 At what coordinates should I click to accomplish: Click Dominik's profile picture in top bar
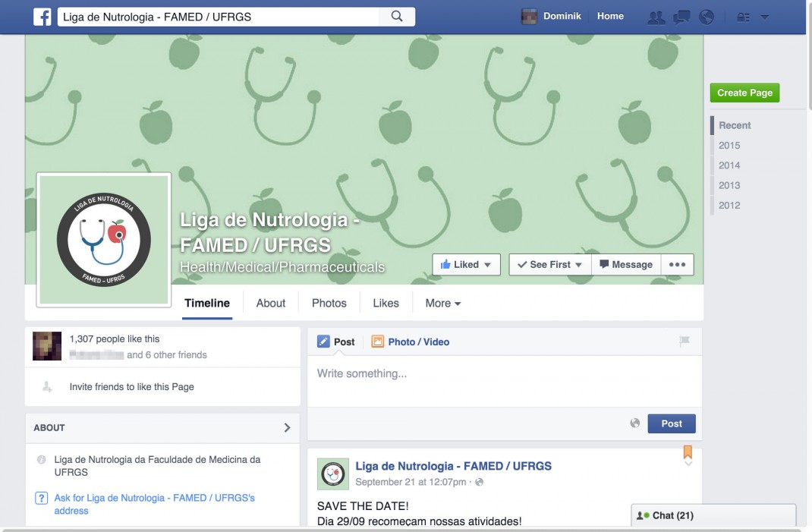[x=529, y=17]
